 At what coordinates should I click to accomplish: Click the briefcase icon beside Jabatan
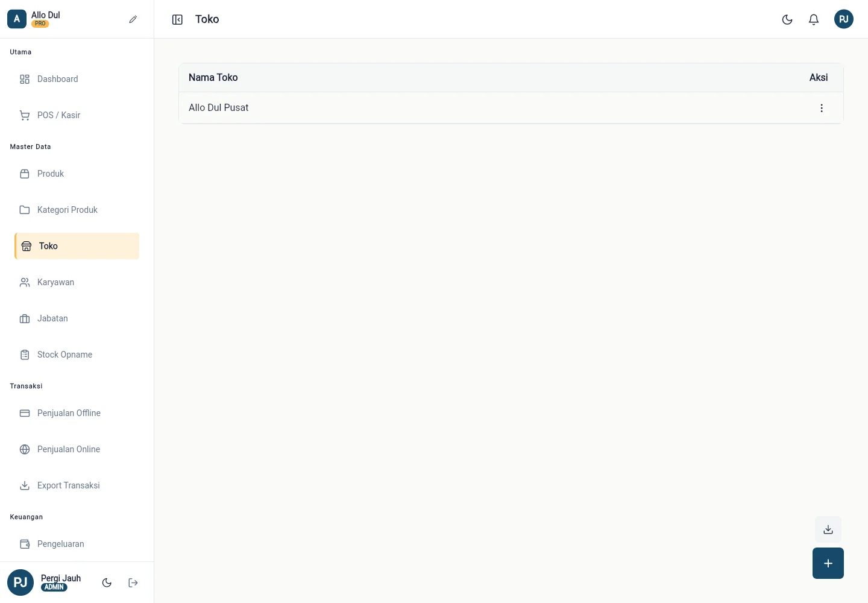(x=25, y=318)
